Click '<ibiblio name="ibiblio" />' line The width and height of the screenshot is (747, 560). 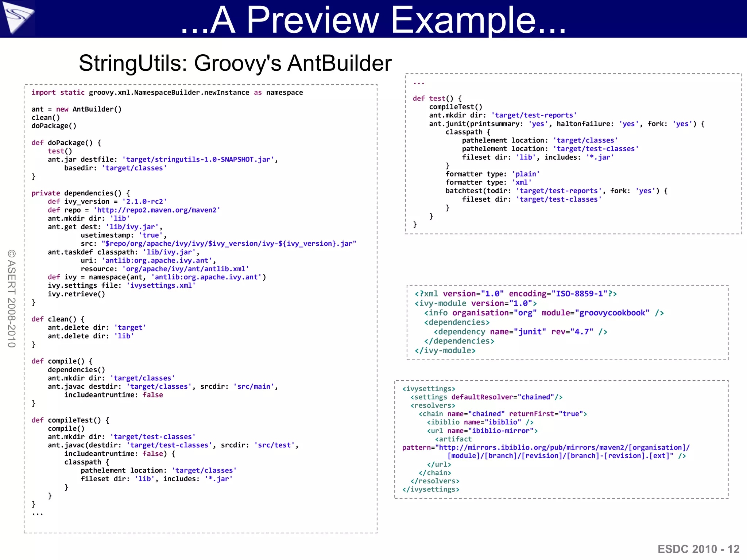pos(480,422)
